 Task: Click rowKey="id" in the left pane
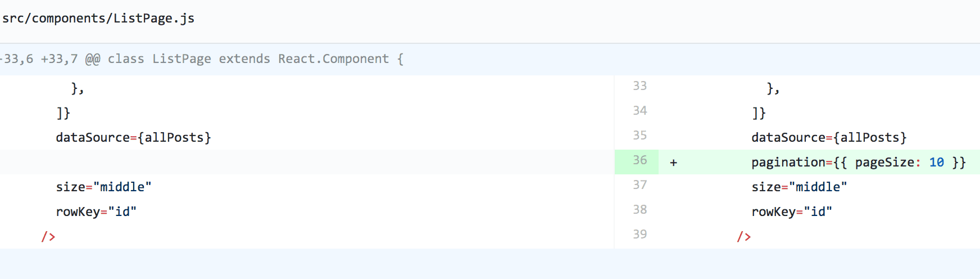[x=96, y=212]
